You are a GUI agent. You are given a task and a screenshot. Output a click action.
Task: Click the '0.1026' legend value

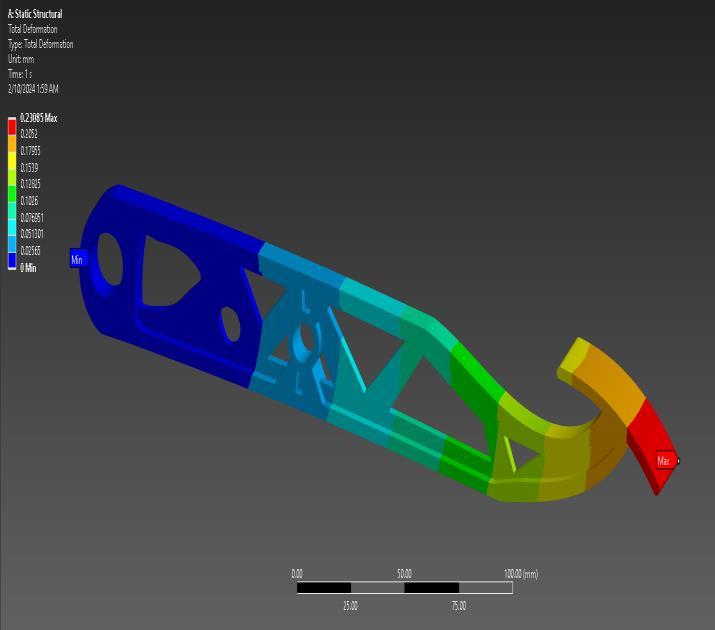click(x=29, y=201)
